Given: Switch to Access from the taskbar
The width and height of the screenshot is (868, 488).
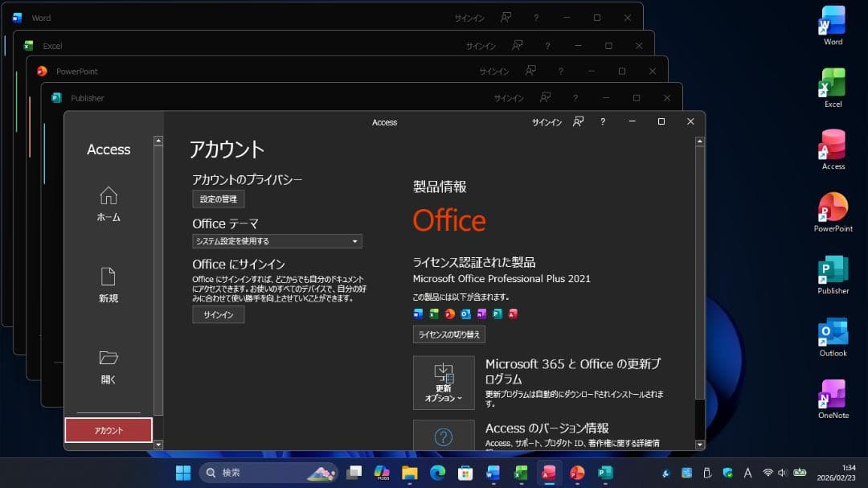Looking at the screenshot, I should point(549,473).
